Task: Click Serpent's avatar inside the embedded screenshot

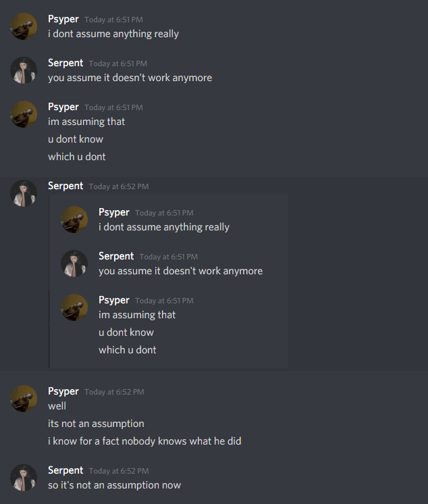Action: [x=74, y=263]
